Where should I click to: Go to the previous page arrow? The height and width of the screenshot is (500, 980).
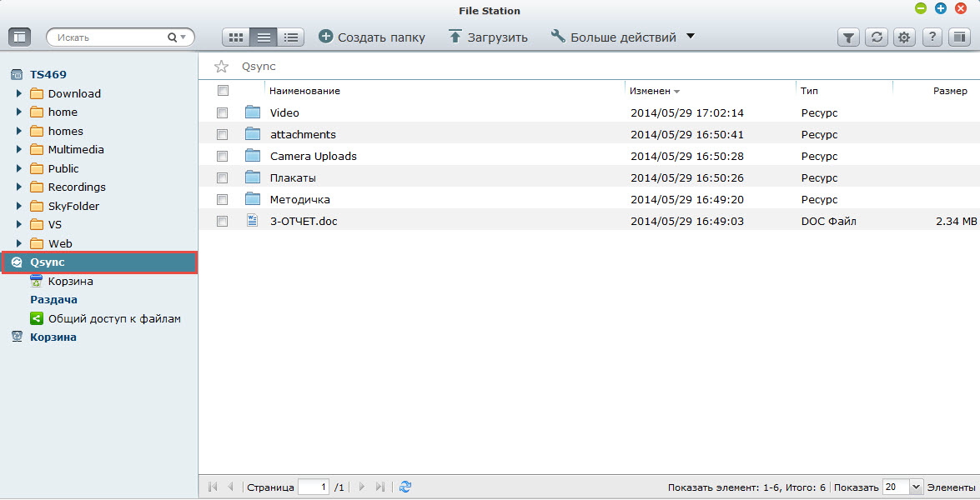point(231,487)
